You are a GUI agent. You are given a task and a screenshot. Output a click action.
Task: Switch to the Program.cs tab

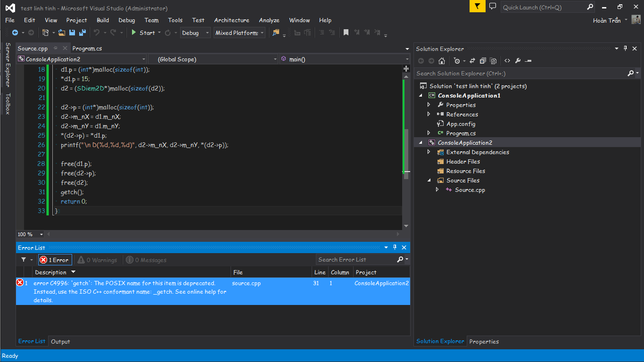coord(87,49)
